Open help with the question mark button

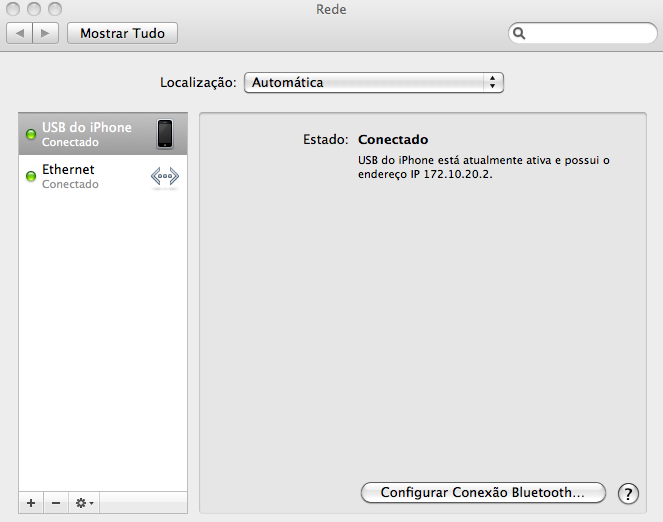(628, 493)
